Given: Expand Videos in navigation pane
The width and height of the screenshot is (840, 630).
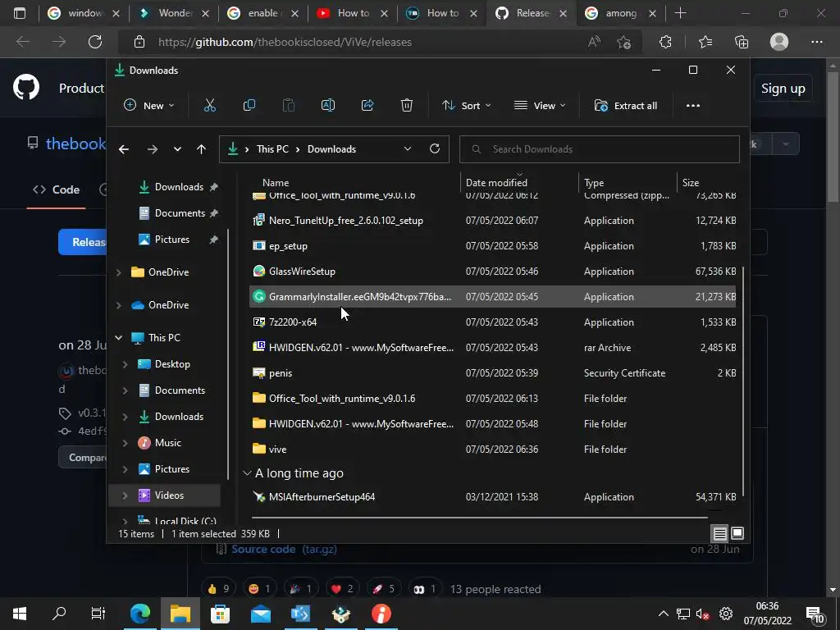Looking at the screenshot, I should [x=125, y=495].
